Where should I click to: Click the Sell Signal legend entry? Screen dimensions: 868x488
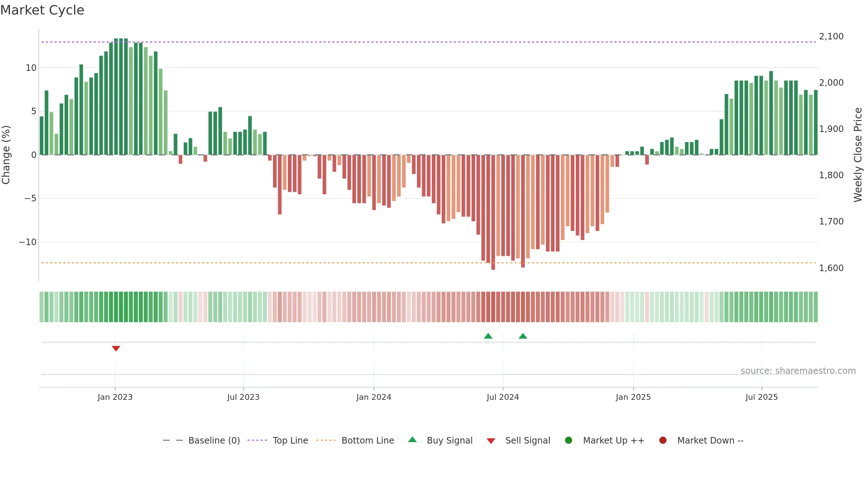518,440
